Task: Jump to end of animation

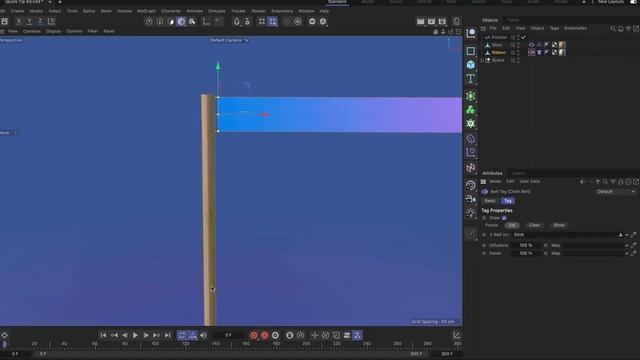Action: tap(167, 335)
